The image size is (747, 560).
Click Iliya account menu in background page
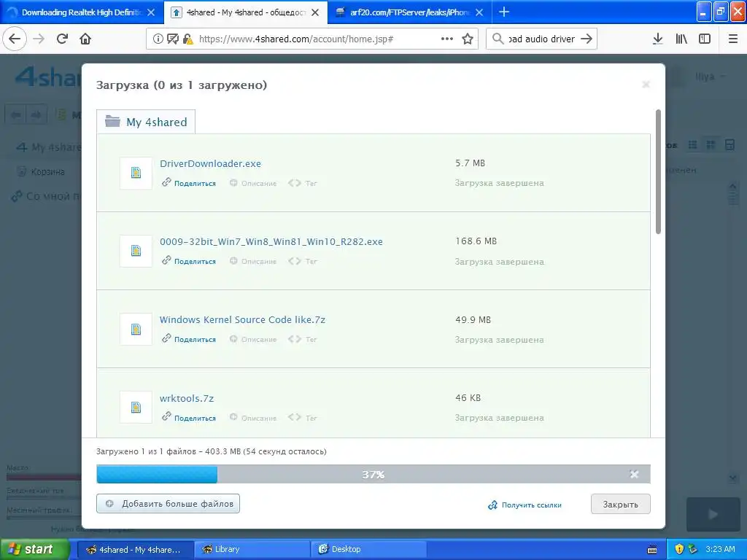710,76
